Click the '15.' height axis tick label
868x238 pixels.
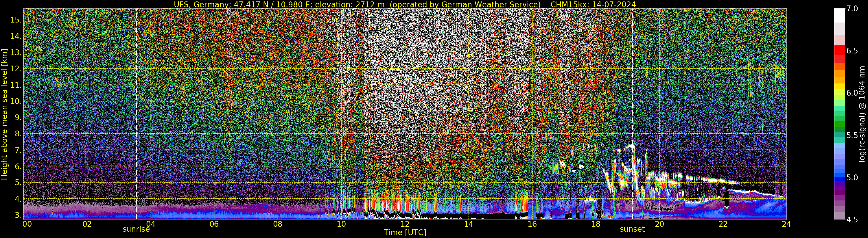(16, 20)
